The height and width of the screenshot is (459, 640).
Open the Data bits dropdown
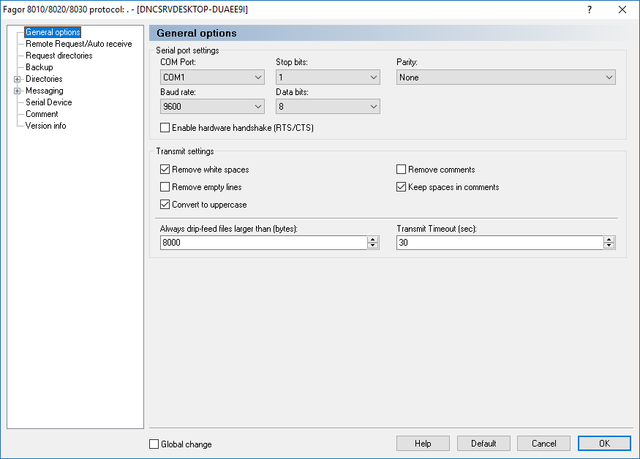[328, 106]
